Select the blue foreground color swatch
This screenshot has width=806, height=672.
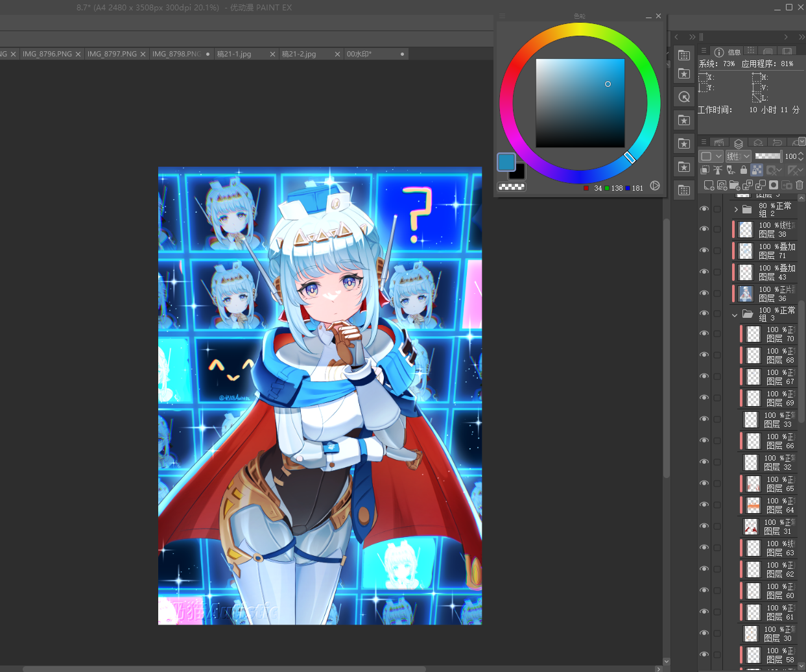506,162
